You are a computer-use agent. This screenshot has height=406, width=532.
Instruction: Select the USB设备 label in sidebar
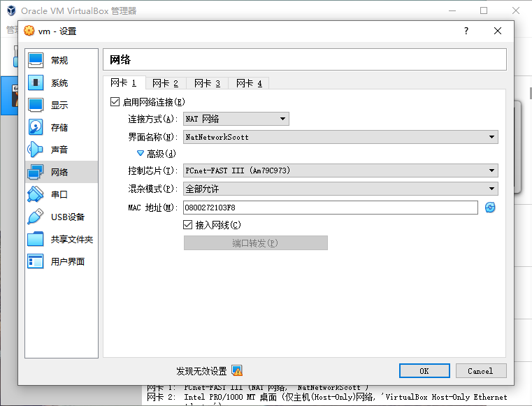point(68,217)
